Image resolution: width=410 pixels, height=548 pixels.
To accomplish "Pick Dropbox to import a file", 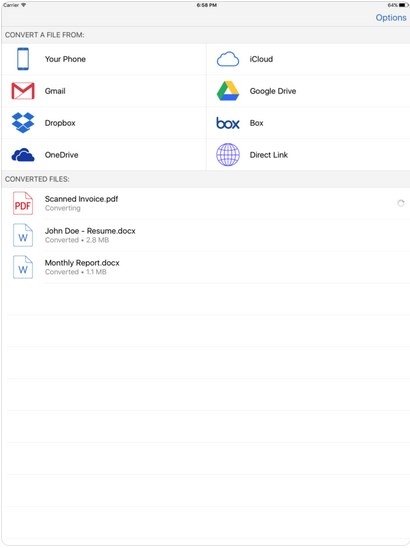I will (x=103, y=123).
